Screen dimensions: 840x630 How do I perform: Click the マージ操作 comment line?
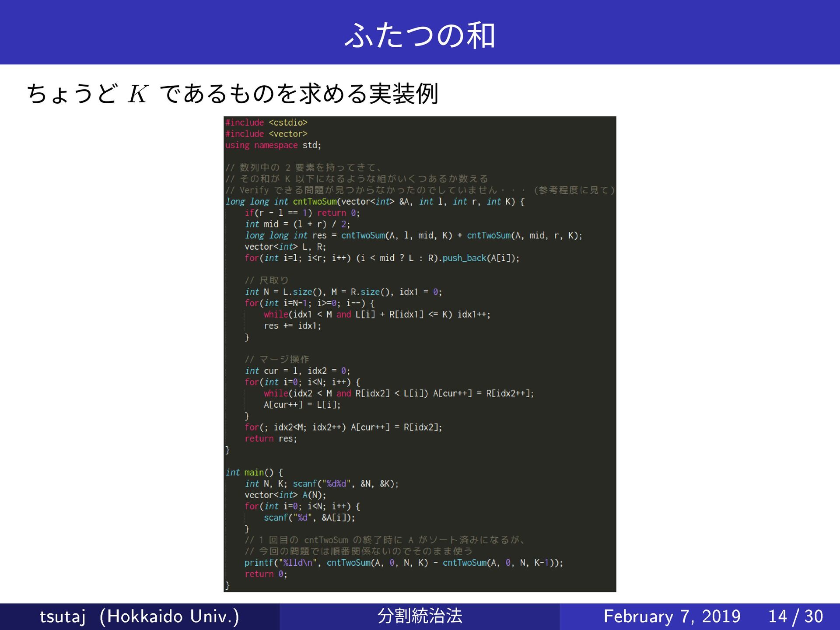click(277, 360)
